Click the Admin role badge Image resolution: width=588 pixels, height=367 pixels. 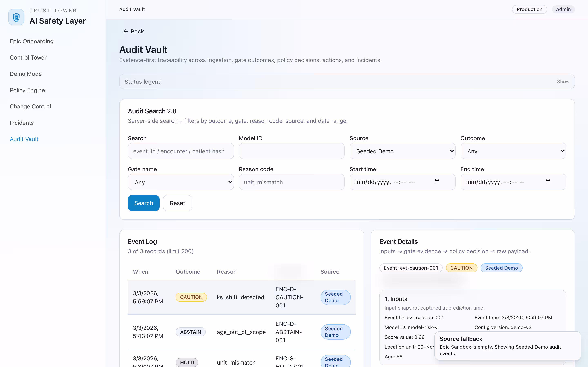coord(563,9)
